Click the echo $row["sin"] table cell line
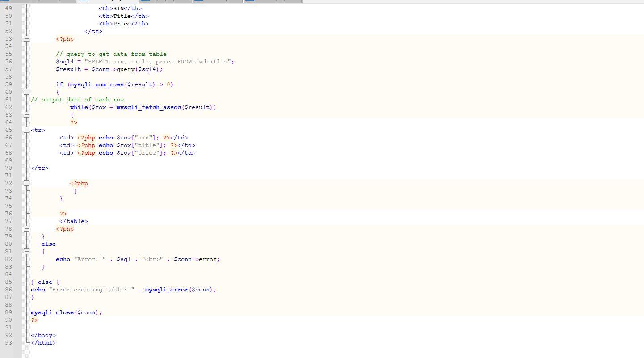This screenshot has height=358, width=644. click(124, 138)
